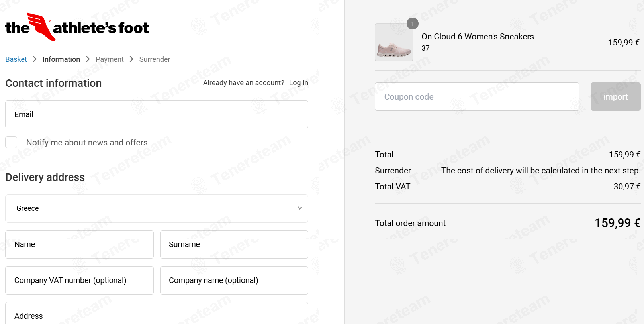Image resolution: width=644 pixels, height=324 pixels.
Task: Focus the Company VAT number field
Action: (79, 280)
